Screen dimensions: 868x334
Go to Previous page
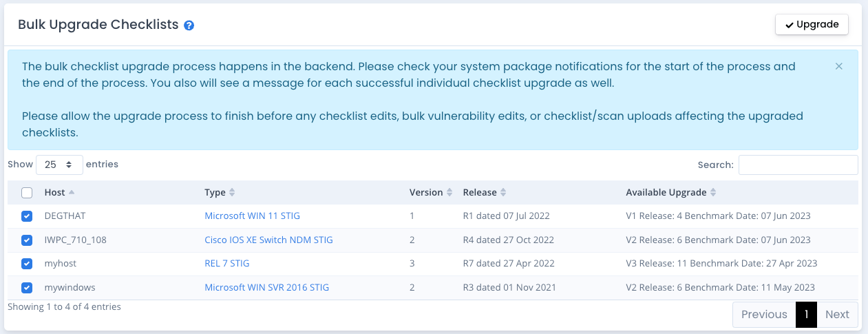pos(764,314)
